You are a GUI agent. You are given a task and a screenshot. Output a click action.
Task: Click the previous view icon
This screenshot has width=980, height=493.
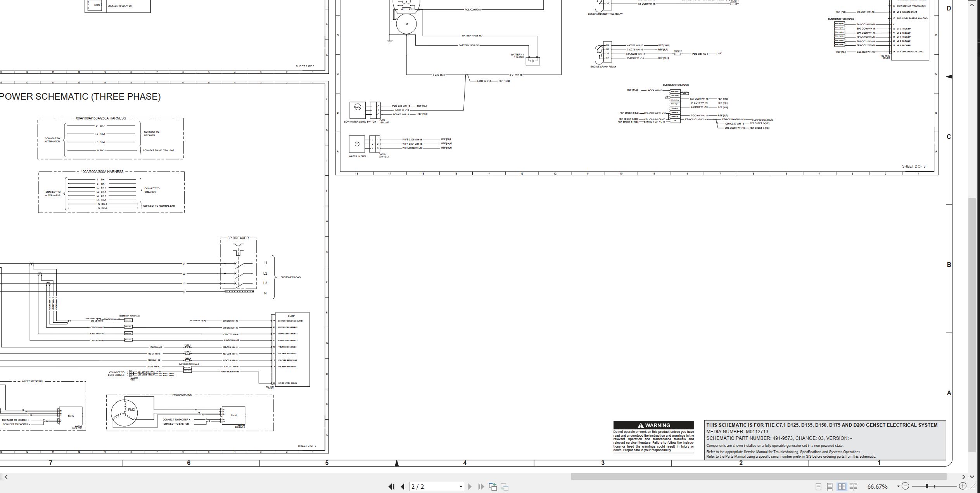pos(493,486)
